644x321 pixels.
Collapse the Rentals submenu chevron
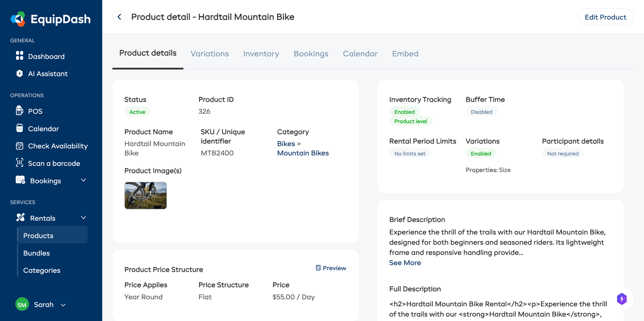83,218
